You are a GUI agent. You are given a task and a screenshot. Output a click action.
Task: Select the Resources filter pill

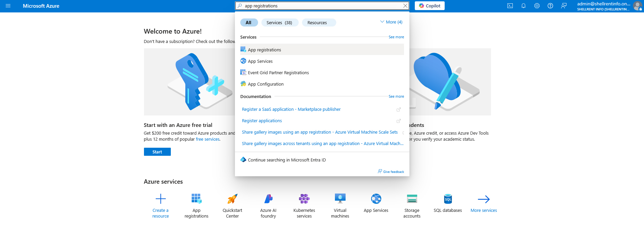(319, 22)
